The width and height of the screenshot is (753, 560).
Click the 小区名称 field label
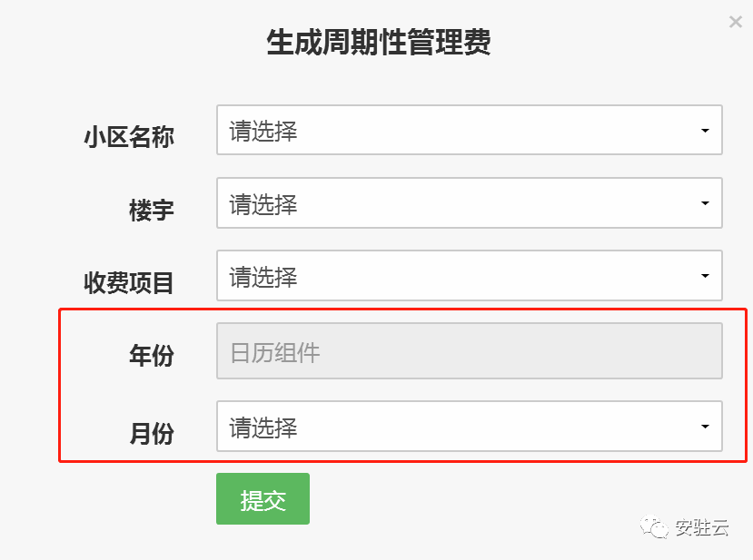click(x=129, y=137)
